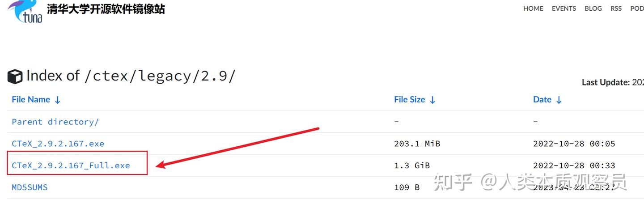Open the RSS feed link
This screenshot has width=644, height=208.
click(x=616, y=8)
